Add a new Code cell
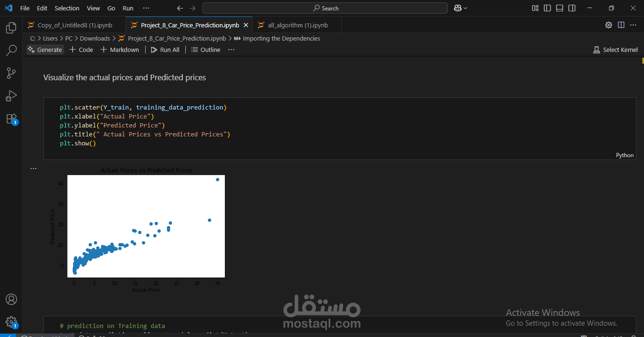This screenshot has width=644, height=337. pos(81,50)
